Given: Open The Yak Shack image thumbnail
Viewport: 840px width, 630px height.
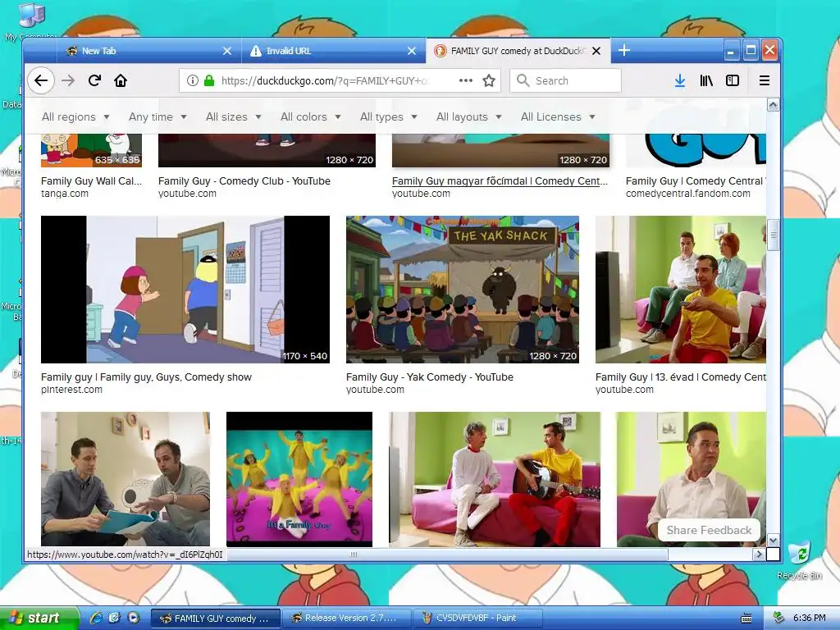Looking at the screenshot, I should (x=463, y=290).
